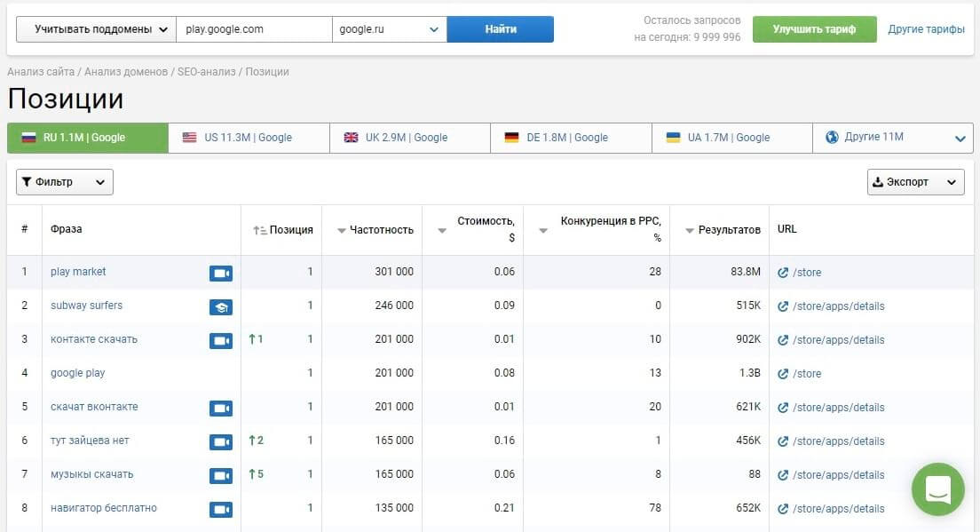The height and width of the screenshot is (532, 980).
Task: Click the URL column header
Action: pos(786,229)
